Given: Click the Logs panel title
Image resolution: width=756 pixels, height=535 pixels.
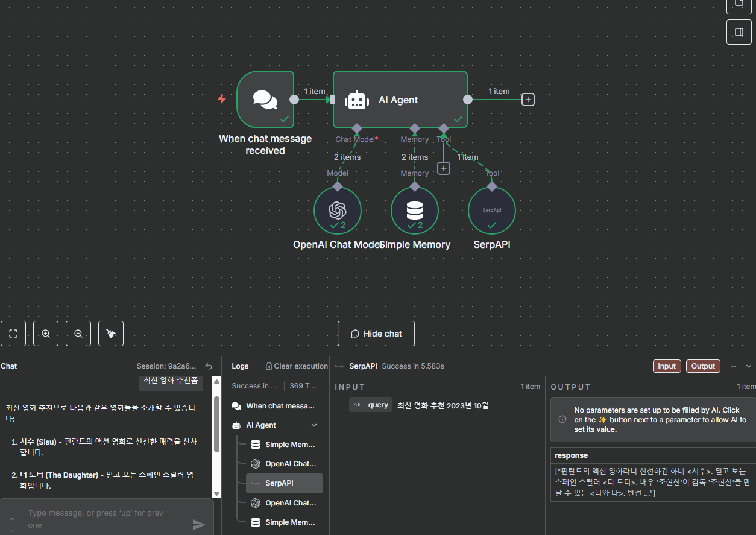Looking at the screenshot, I should pyautogui.click(x=240, y=366).
